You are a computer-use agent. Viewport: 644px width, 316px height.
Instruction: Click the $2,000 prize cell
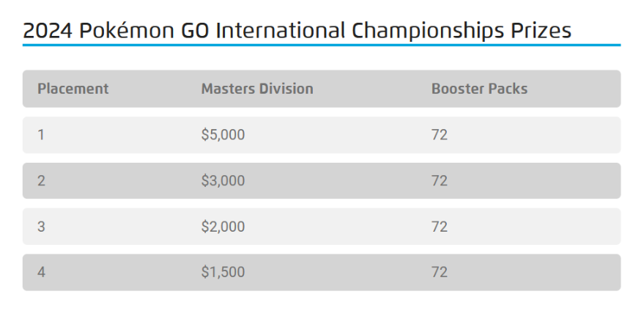223,227
